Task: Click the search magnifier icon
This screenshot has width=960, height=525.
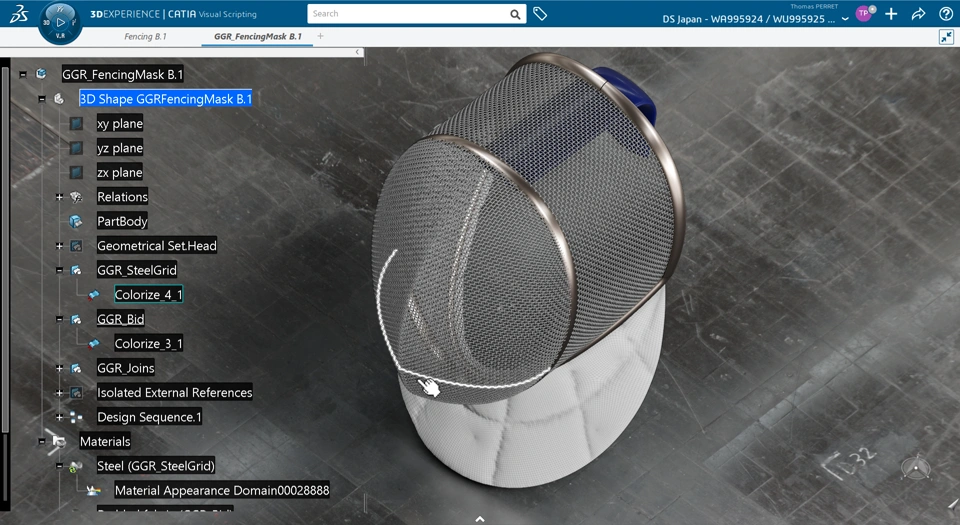Action: (516, 14)
